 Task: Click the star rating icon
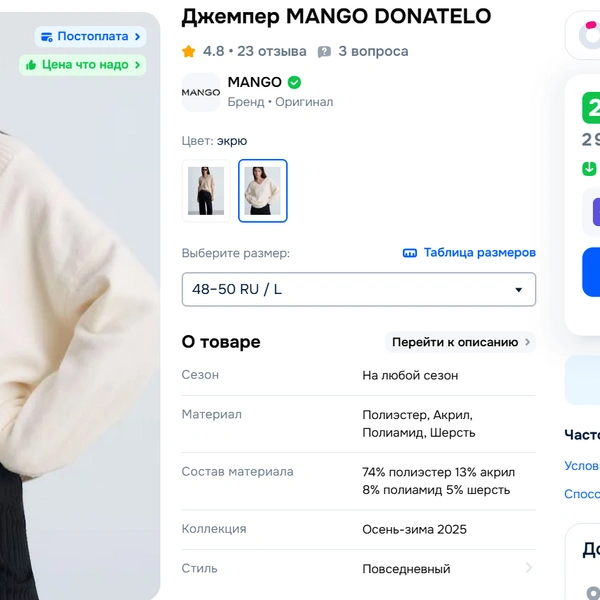coord(189,51)
